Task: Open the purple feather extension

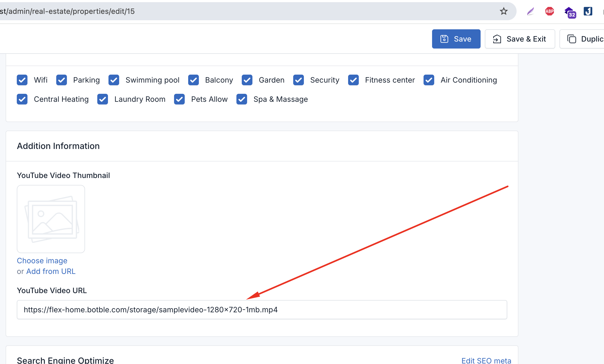Action: pos(530,11)
